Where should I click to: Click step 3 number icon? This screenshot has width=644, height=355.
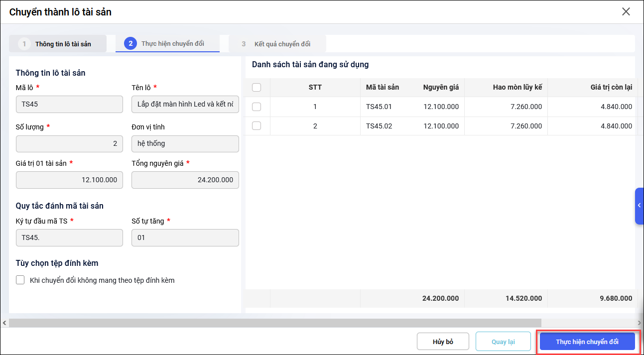tap(244, 44)
